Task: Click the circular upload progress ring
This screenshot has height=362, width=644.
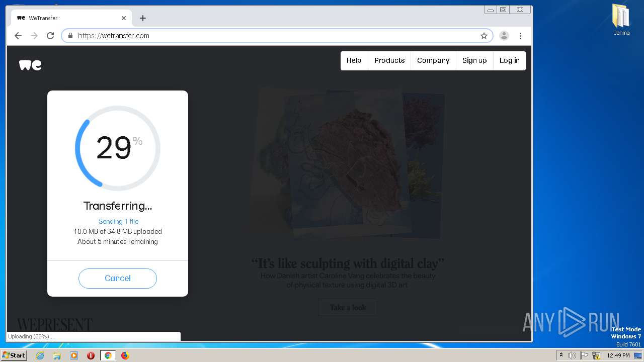Action: 118,148
